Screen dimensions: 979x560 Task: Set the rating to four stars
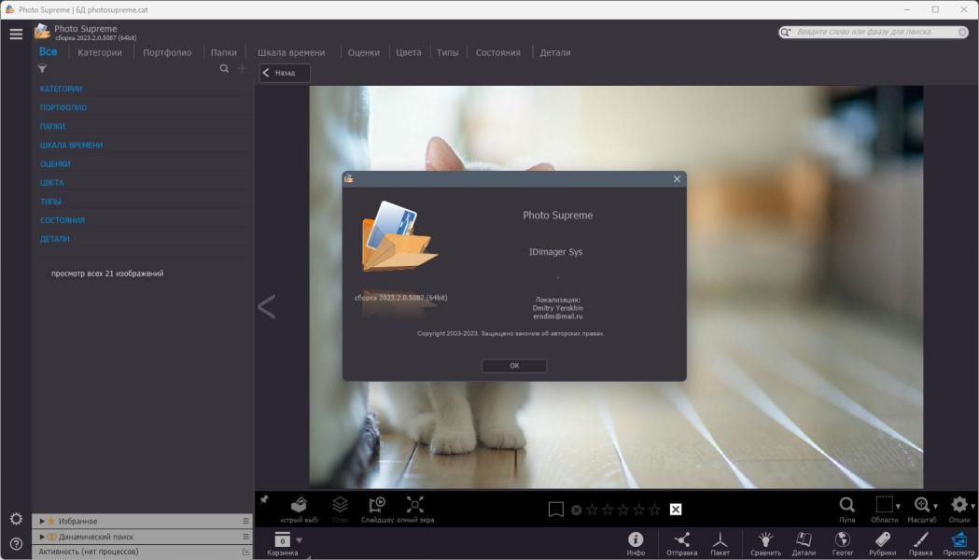638,510
